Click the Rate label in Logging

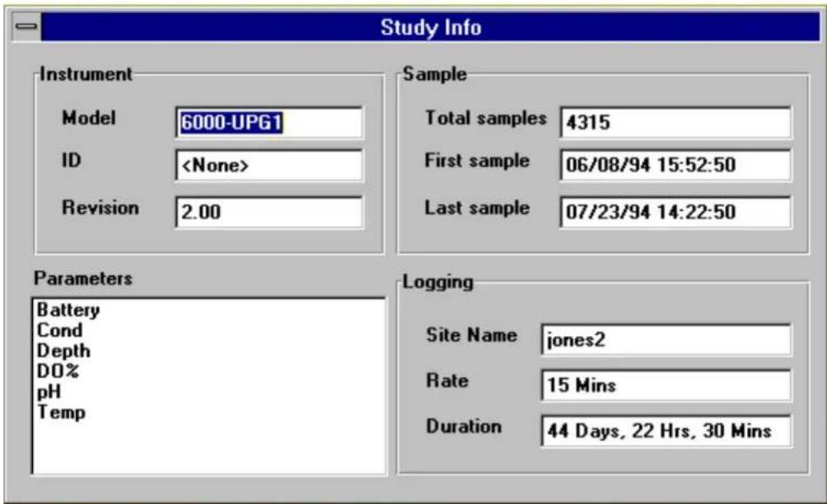tap(447, 380)
